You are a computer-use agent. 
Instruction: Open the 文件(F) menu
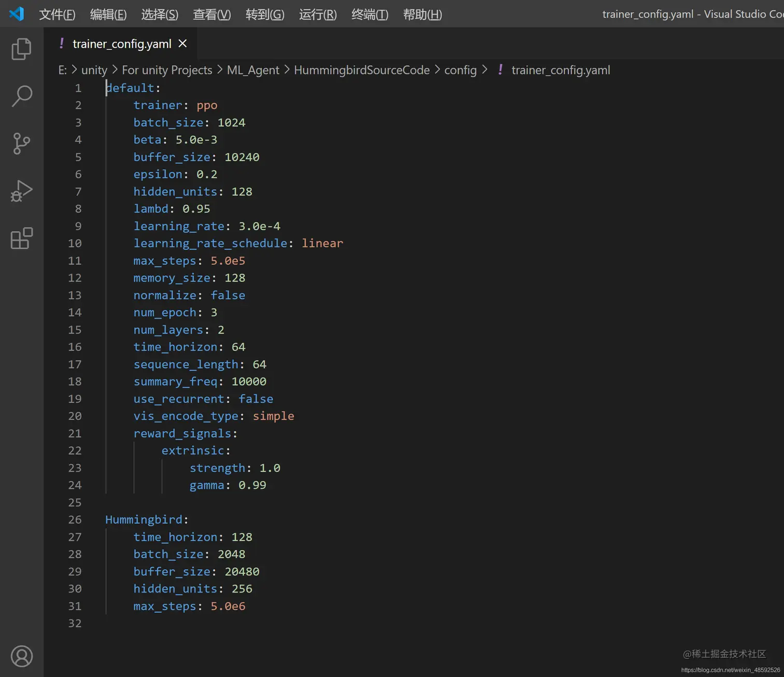pyautogui.click(x=57, y=14)
